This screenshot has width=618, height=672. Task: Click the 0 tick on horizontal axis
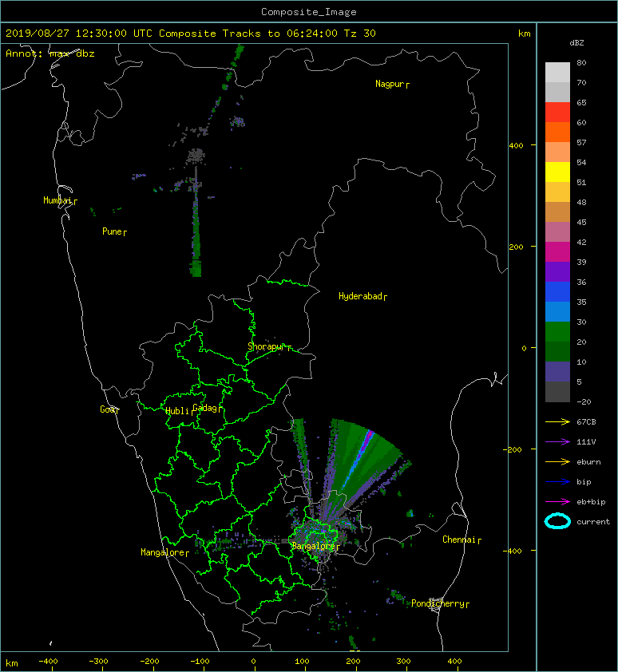point(253,662)
